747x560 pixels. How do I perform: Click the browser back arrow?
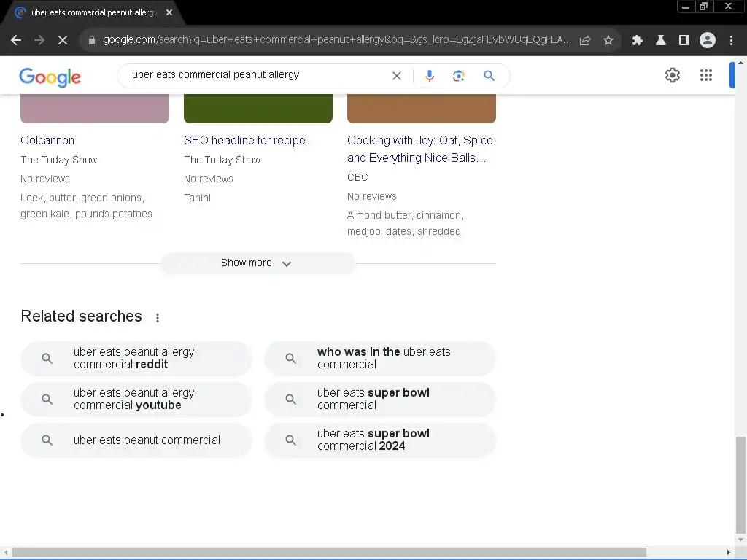[16, 41]
